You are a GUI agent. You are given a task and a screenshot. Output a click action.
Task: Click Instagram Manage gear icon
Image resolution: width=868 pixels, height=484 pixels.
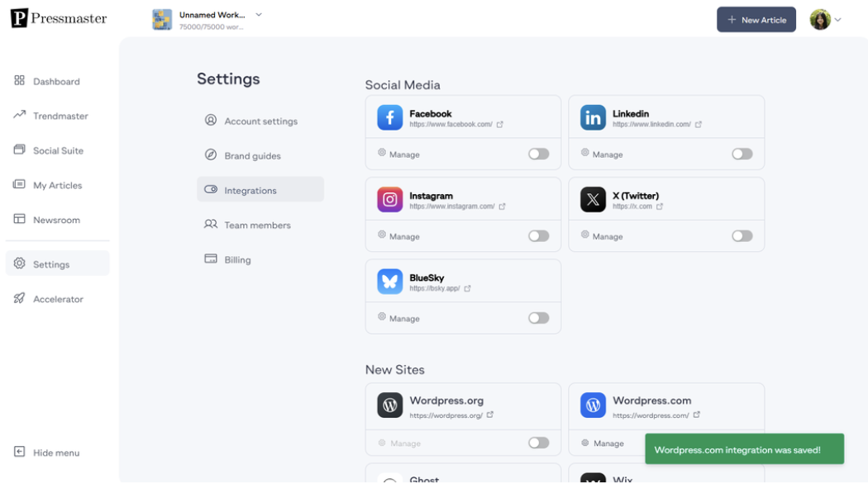pyautogui.click(x=382, y=235)
